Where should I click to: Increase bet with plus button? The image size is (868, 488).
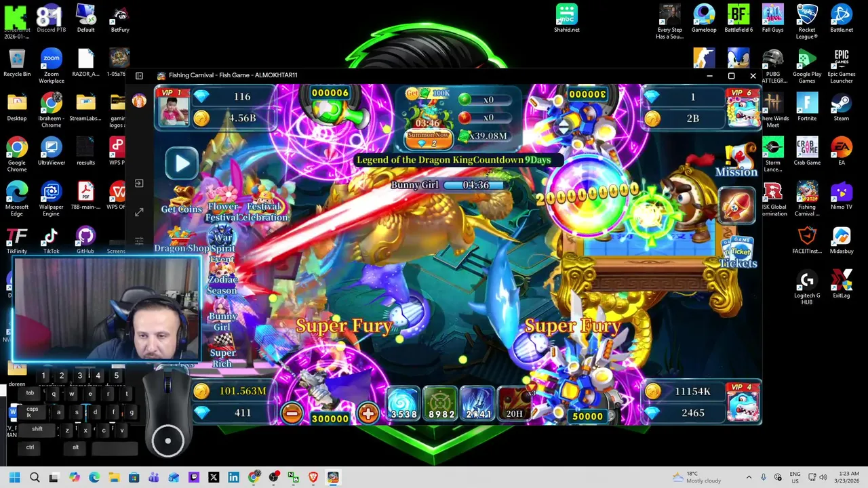point(368,413)
